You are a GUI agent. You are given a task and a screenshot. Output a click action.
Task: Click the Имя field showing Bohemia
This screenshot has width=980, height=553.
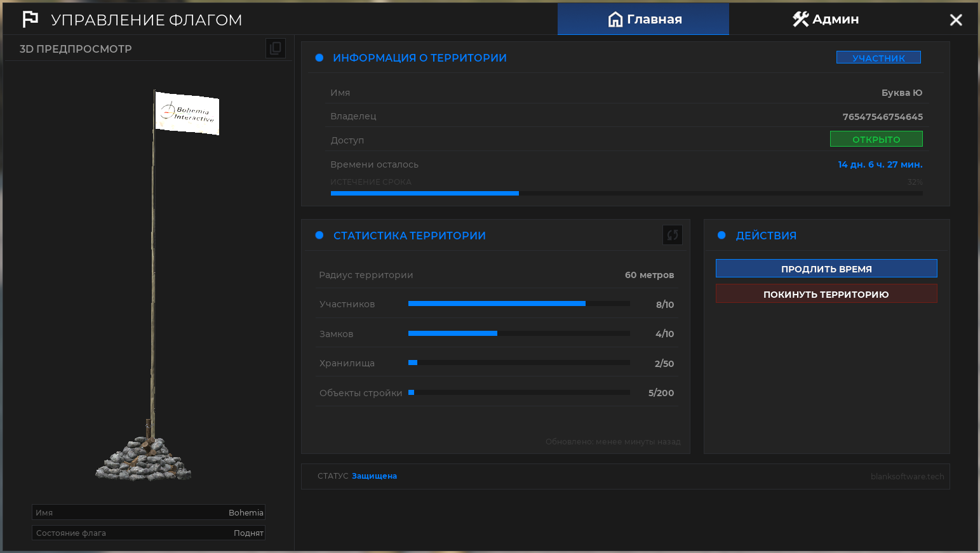click(149, 512)
